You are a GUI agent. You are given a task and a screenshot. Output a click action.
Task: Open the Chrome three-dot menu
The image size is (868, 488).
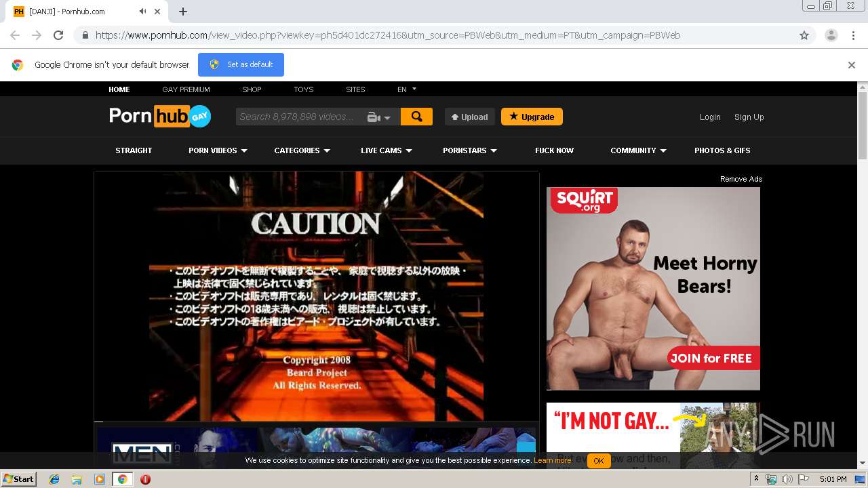853,35
